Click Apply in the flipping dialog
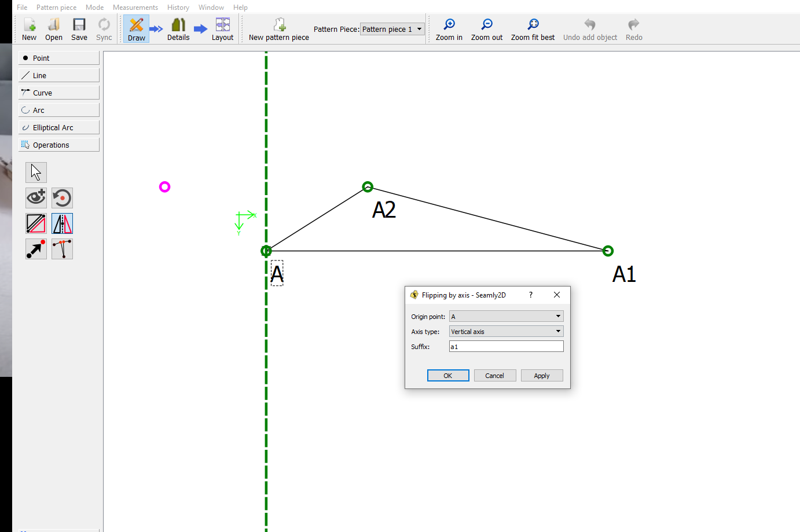The image size is (800, 532). click(x=541, y=376)
